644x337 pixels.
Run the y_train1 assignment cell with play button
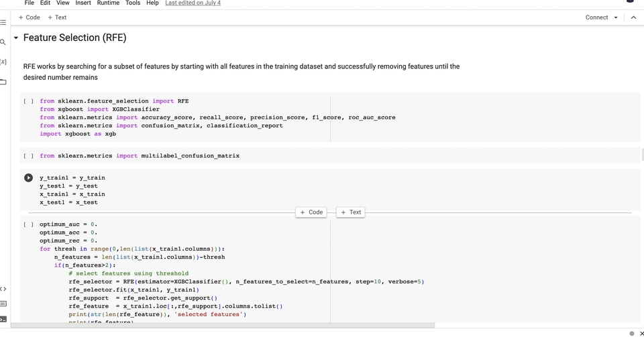28,178
